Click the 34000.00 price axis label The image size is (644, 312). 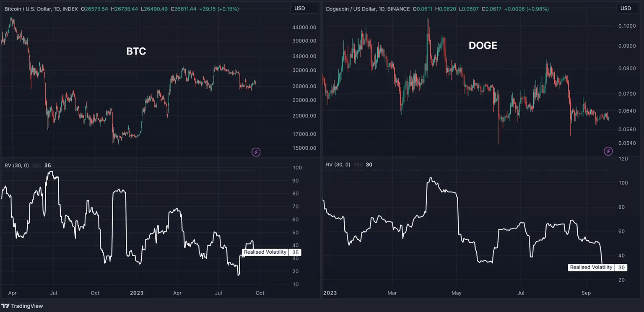304,56
